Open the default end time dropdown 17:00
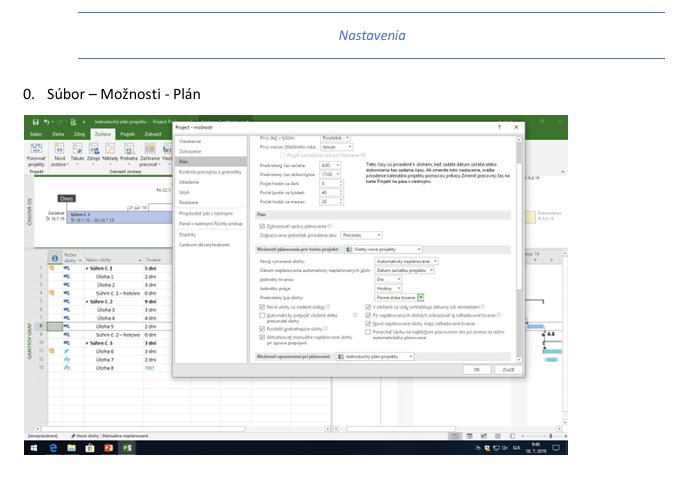Viewport: 692px width, 481px height. 330,175
